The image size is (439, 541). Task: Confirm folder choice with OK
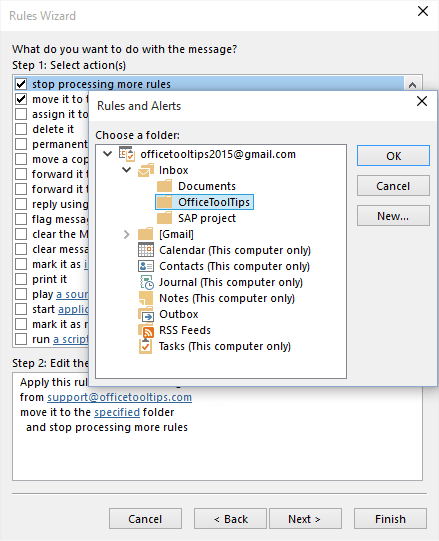(x=393, y=156)
